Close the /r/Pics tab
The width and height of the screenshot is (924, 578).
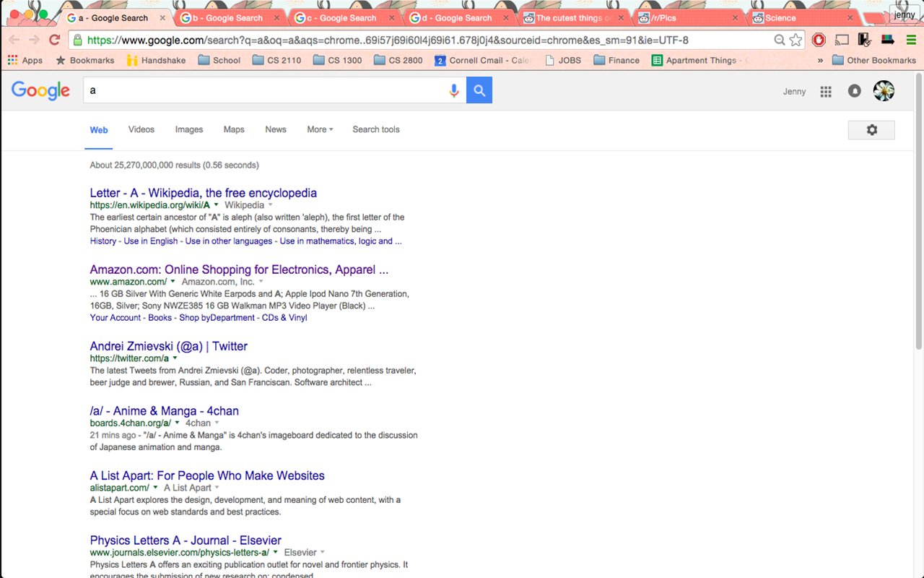tap(735, 18)
